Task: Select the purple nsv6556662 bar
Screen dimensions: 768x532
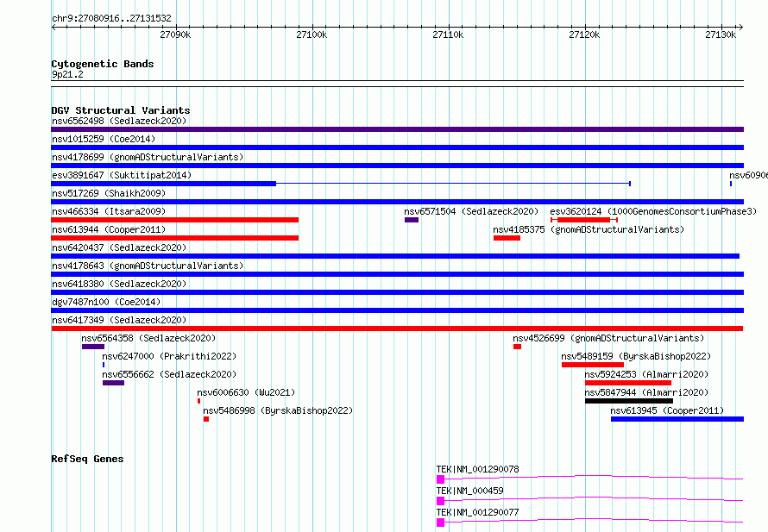Action: click(x=113, y=383)
